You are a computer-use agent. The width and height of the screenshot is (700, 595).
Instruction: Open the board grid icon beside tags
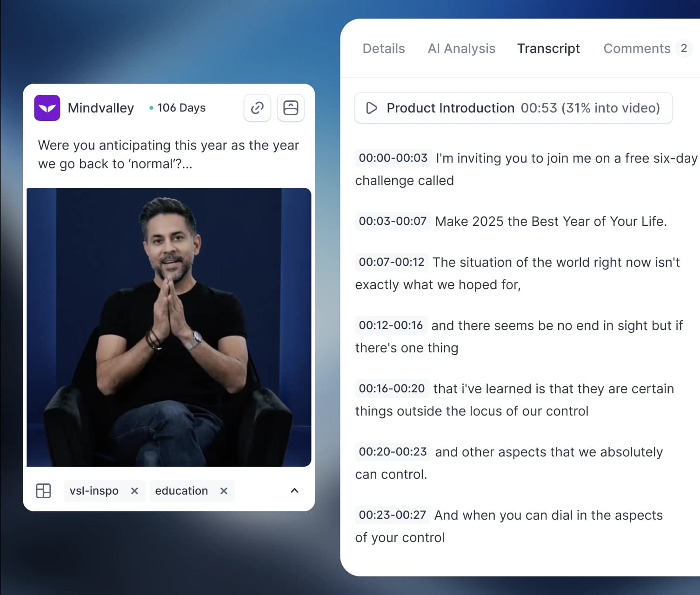43,491
